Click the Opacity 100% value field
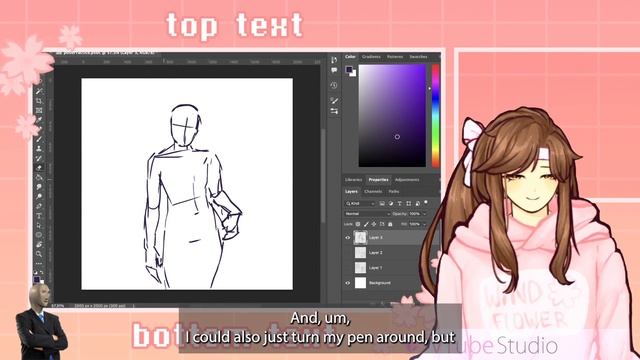Viewport: 640px width, 360px height. pyautogui.click(x=415, y=214)
